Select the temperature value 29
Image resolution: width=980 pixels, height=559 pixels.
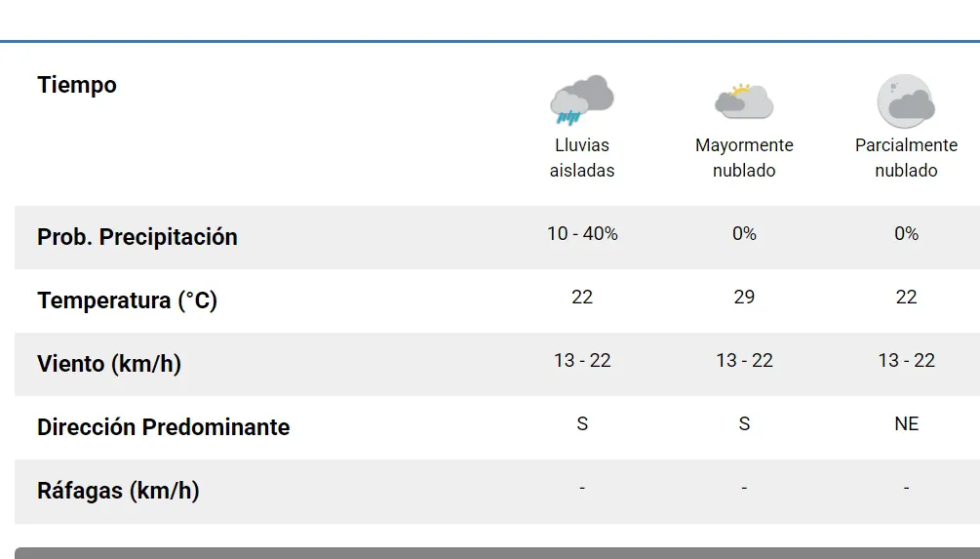click(x=744, y=298)
